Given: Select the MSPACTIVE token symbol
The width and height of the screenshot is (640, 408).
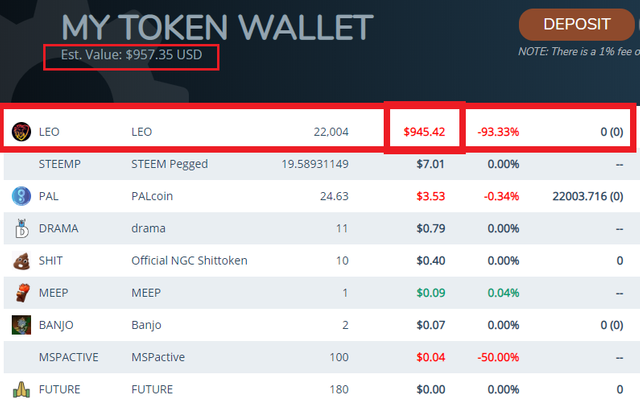Looking at the screenshot, I should point(68,356).
